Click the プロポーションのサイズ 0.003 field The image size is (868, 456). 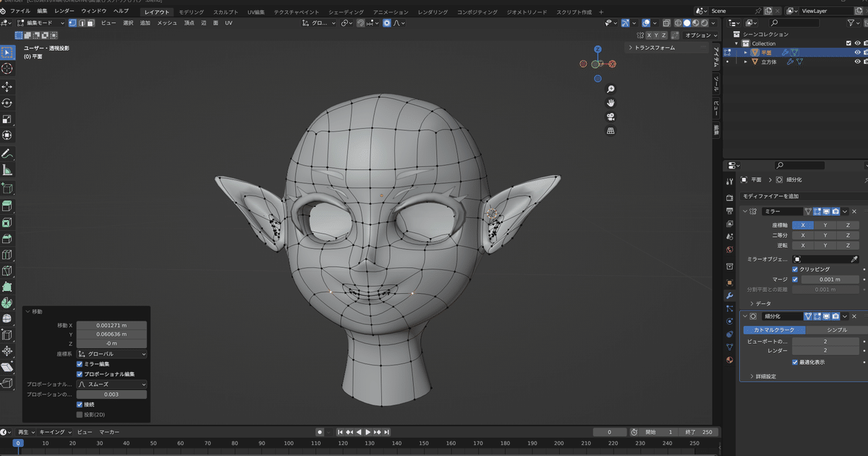click(x=112, y=394)
